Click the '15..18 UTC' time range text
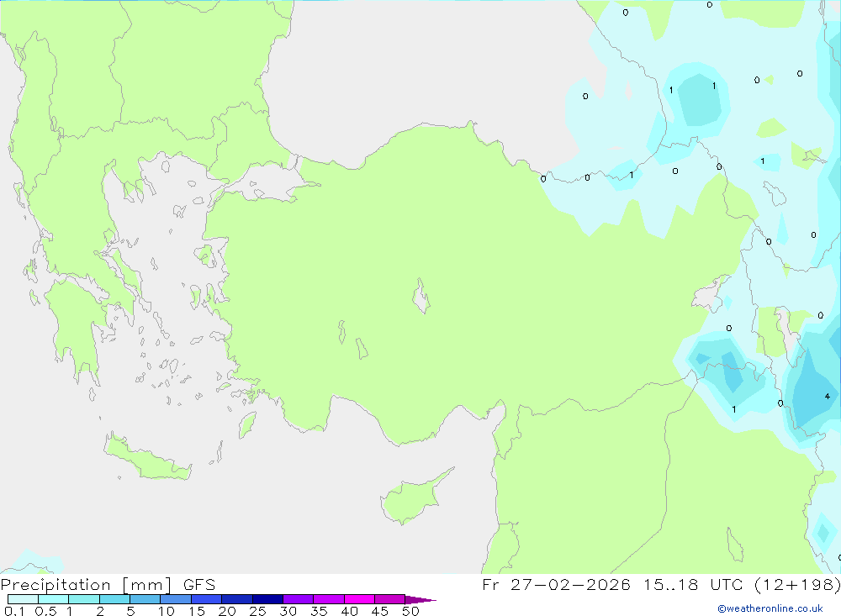The width and height of the screenshot is (841, 616). pyautogui.click(x=694, y=584)
